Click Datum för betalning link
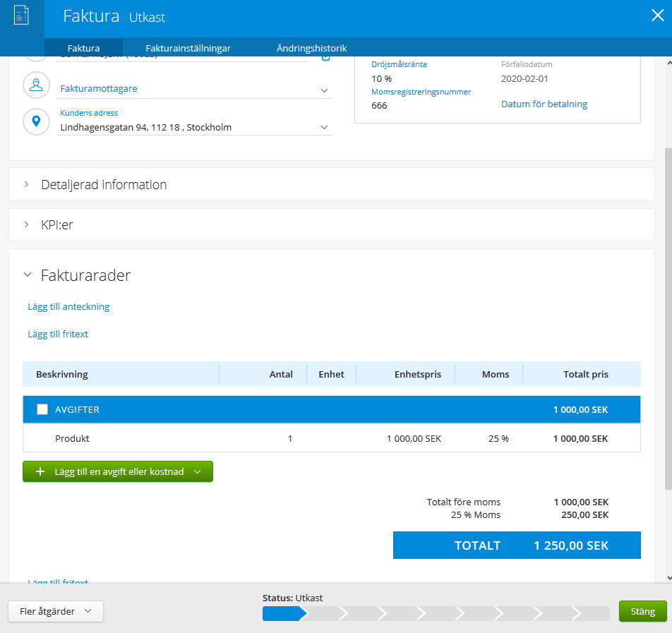The height and width of the screenshot is (633, 672). click(544, 104)
